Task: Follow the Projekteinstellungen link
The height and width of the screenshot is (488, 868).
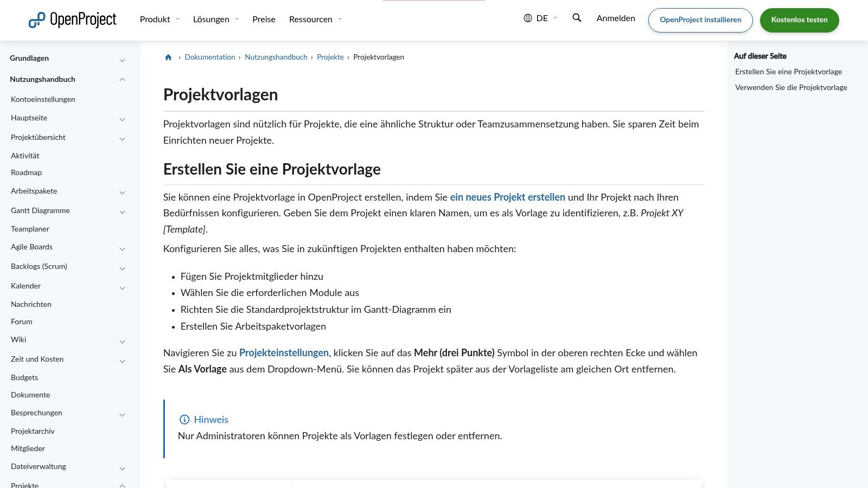Action: tap(284, 353)
